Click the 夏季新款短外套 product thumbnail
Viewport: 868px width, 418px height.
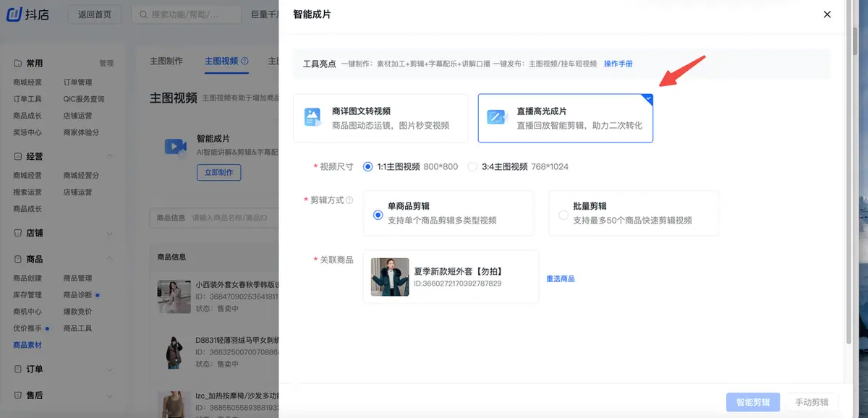pyautogui.click(x=390, y=277)
